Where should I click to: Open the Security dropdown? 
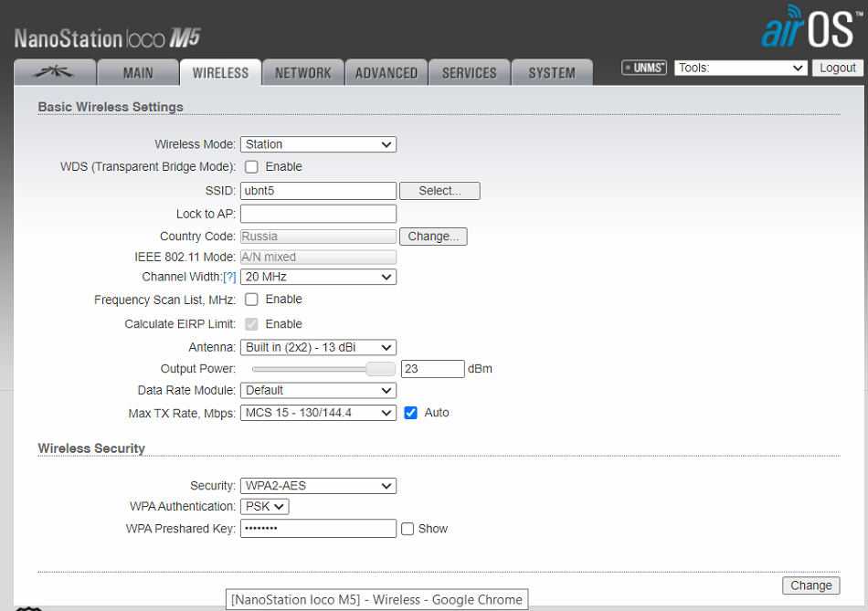tap(318, 486)
